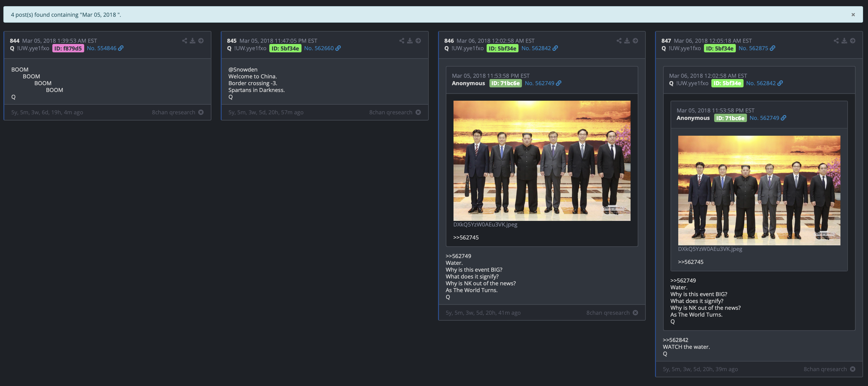Screen dimensions: 868x386
Task: Click 'WATCH the water.' text in post 847
Action: [x=686, y=347]
